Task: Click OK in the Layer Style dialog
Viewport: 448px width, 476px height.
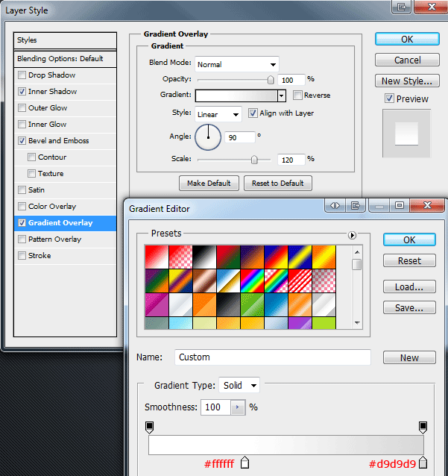Action: [407, 39]
